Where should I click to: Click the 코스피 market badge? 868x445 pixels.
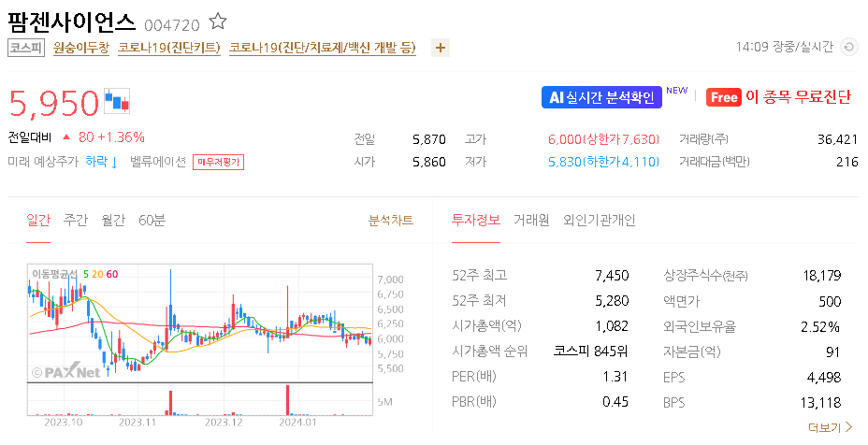click(25, 48)
